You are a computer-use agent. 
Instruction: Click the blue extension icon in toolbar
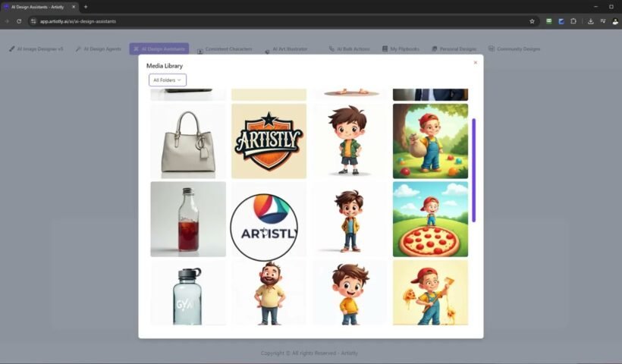click(x=561, y=21)
